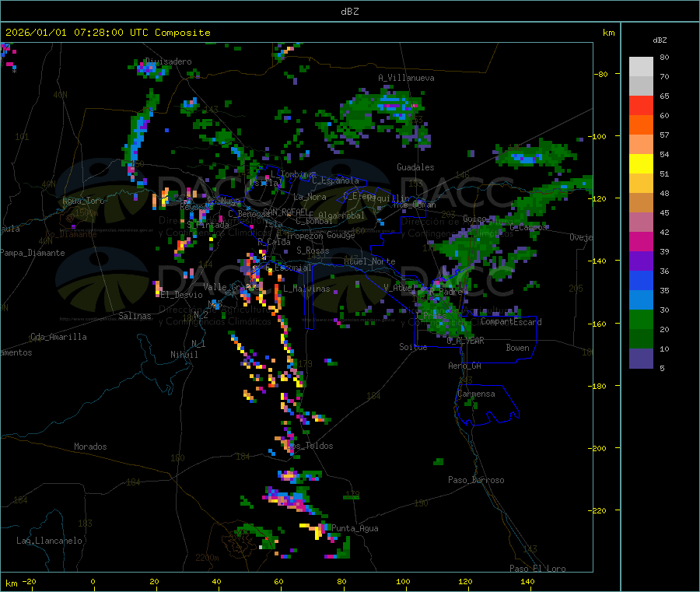
Task: Click the Punta_Agua label
Action: pos(355,528)
